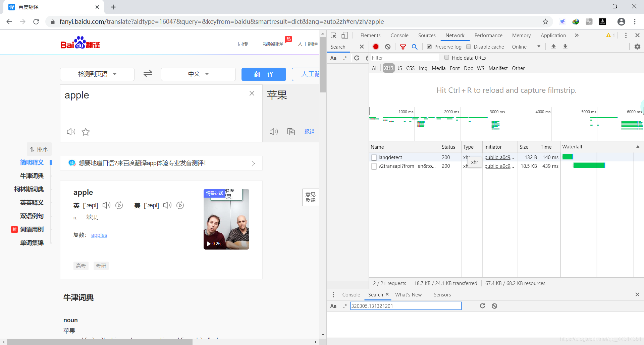644x345 pixels.
Task: Bookmark this page star icon
Action: pos(545,22)
